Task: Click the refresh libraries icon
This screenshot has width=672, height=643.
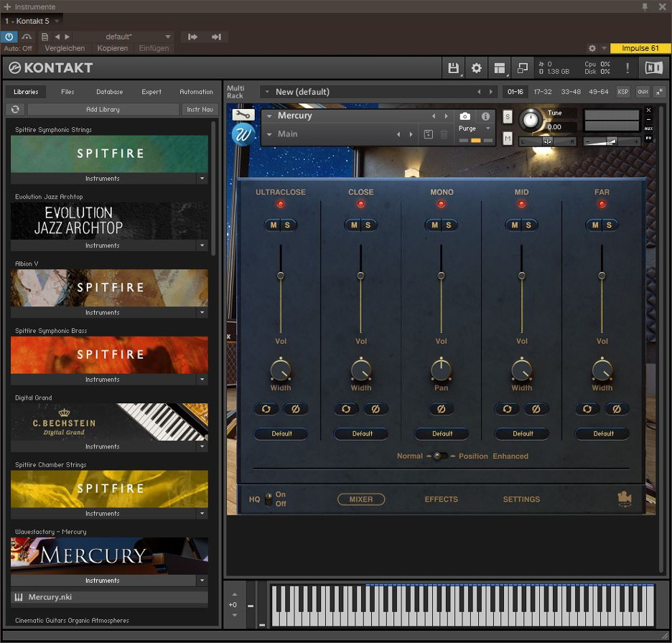Action: pyautogui.click(x=15, y=109)
